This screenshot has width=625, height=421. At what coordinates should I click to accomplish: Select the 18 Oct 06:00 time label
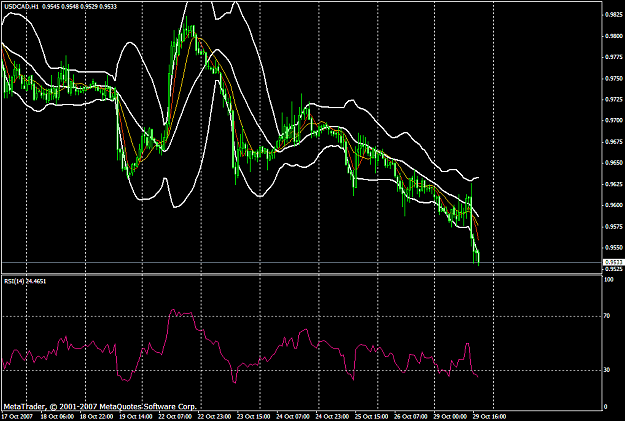pos(57,417)
